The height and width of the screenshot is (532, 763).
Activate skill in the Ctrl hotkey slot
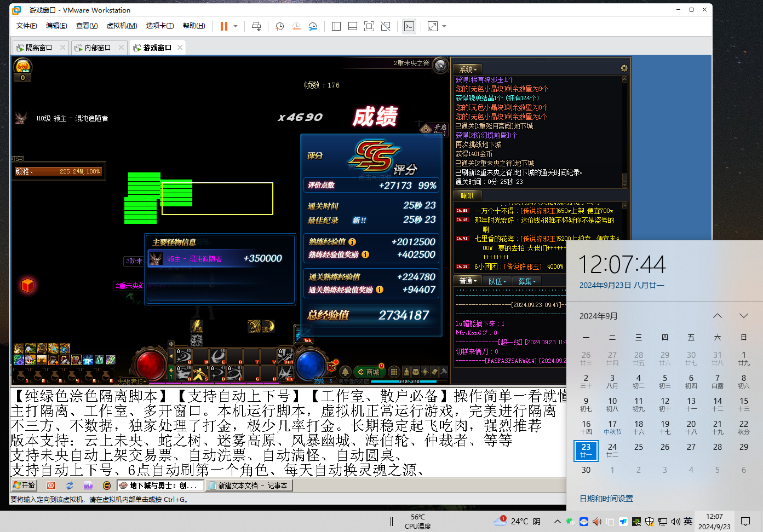pyautogui.click(x=285, y=356)
